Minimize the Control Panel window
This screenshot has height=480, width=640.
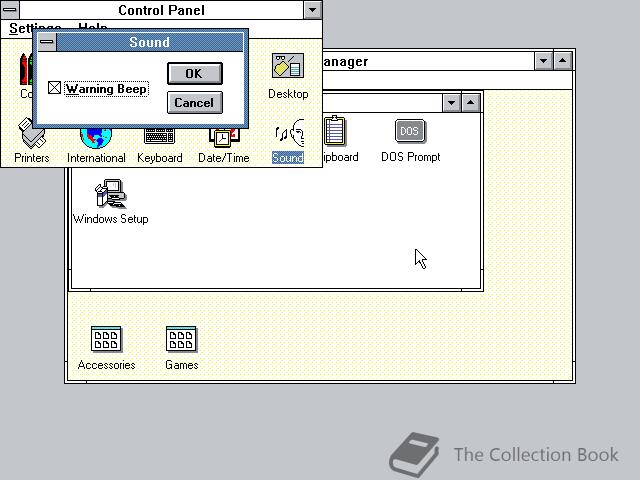point(313,10)
